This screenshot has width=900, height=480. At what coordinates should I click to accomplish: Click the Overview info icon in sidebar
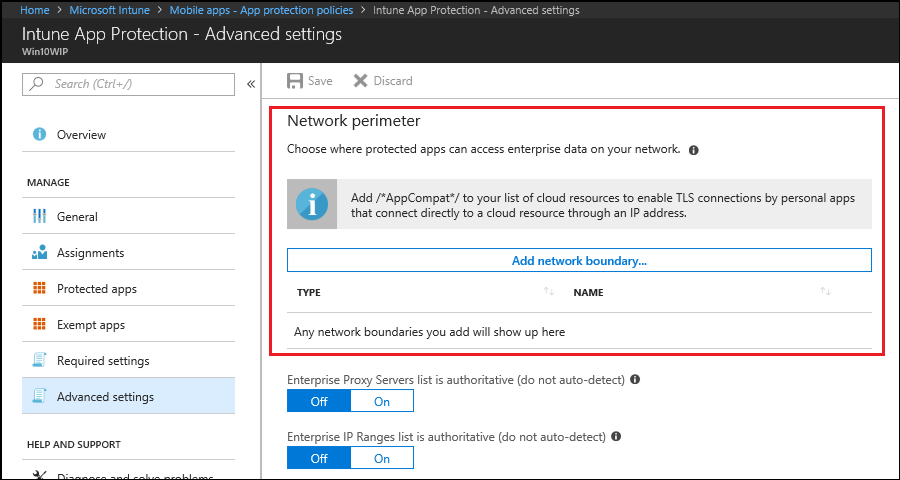pyautogui.click(x=40, y=135)
